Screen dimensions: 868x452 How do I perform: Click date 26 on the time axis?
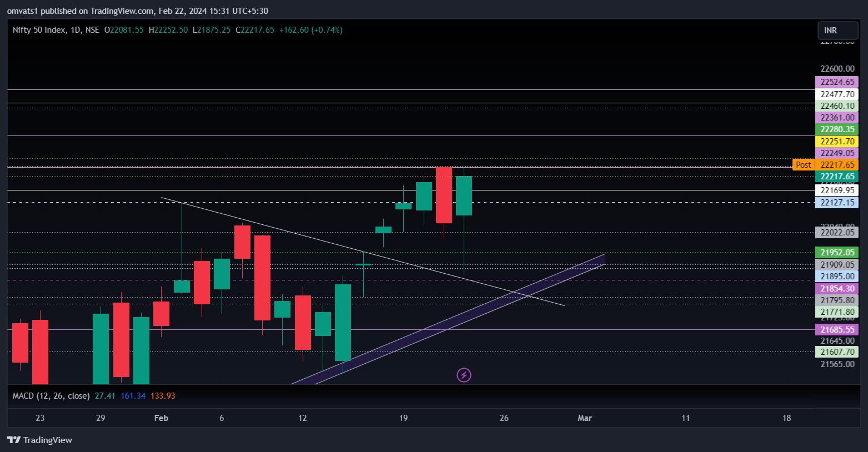click(x=504, y=418)
